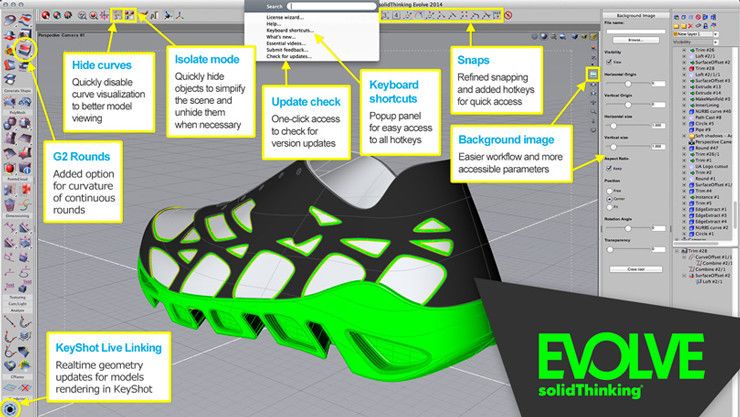This screenshot has height=417, width=740.
Task: Toggle the Visibility View checkbox
Action: (x=609, y=61)
